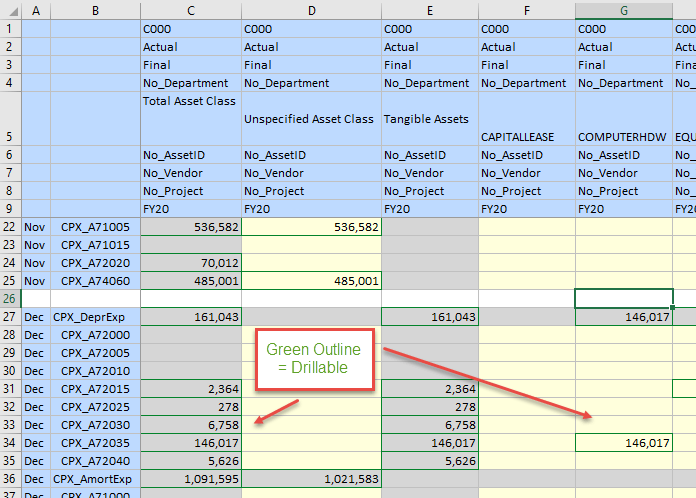Click the CPX_A72030 account cell

pyautogui.click(x=95, y=425)
